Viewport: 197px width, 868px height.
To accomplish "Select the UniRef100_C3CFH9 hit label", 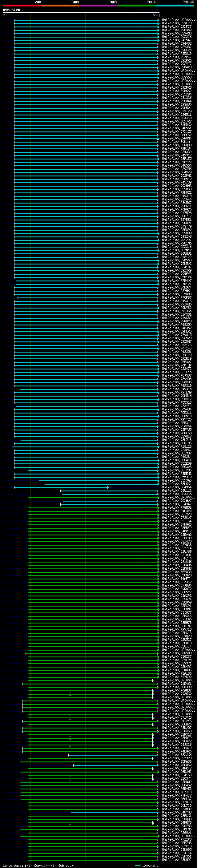I will pyautogui.click(x=177, y=538).
